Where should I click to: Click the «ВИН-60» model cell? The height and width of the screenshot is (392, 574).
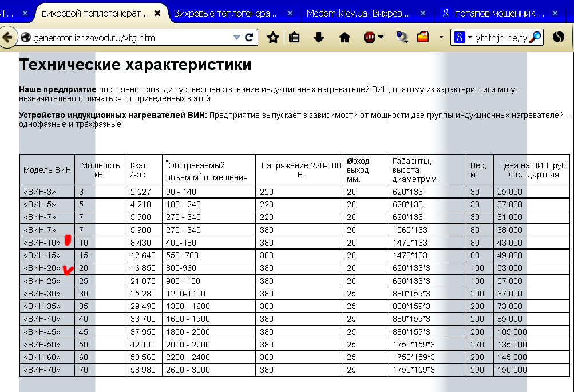[47, 357]
